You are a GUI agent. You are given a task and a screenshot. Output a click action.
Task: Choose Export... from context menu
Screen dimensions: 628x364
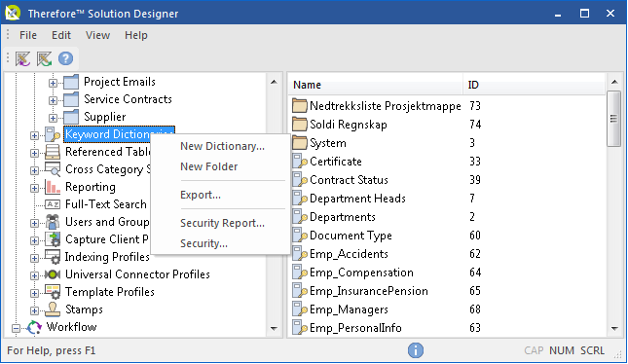click(x=201, y=195)
